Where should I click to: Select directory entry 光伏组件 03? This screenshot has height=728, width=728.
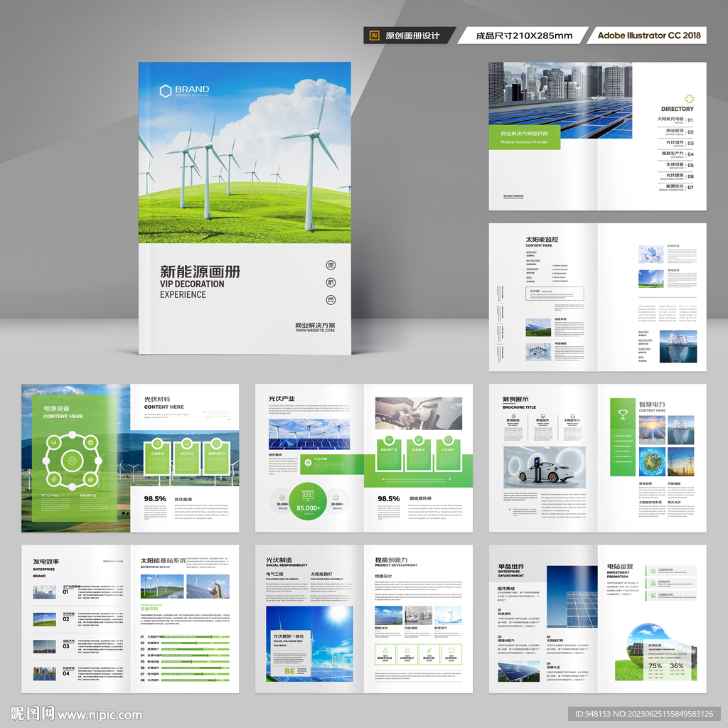click(x=680, y=144)
